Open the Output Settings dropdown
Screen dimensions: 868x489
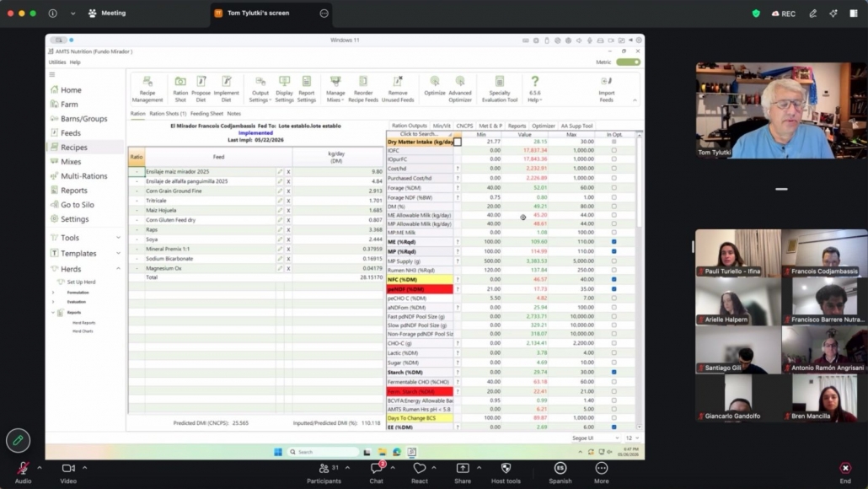[x=260, y=89]
